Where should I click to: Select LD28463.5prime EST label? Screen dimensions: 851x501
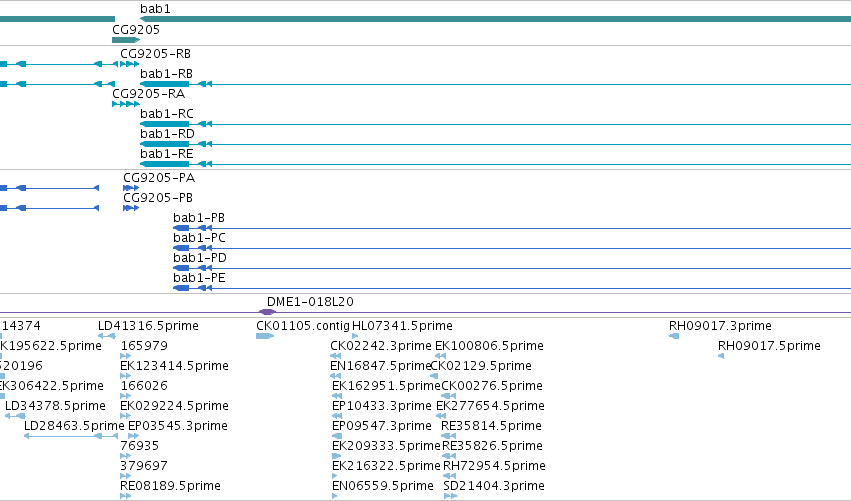pyautogui.click(x=74, y=426)
